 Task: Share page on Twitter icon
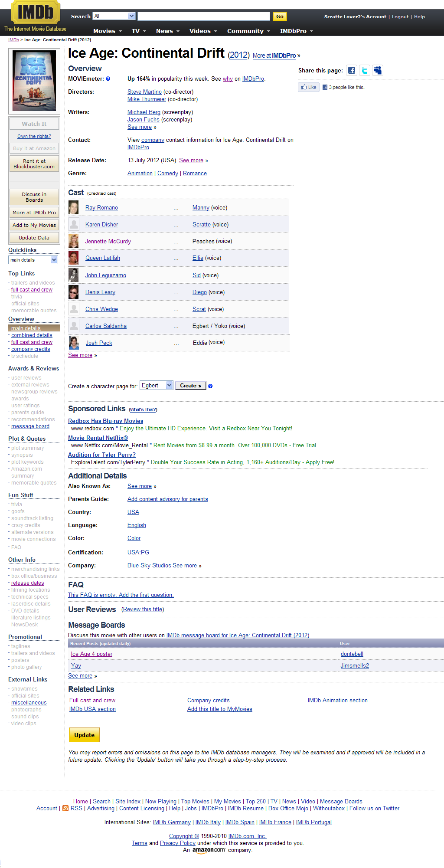click(x=365, y=70)
